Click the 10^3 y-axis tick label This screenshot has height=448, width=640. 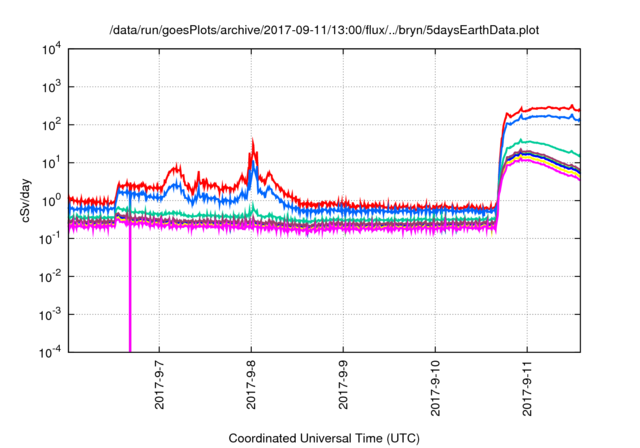point(52,87)
